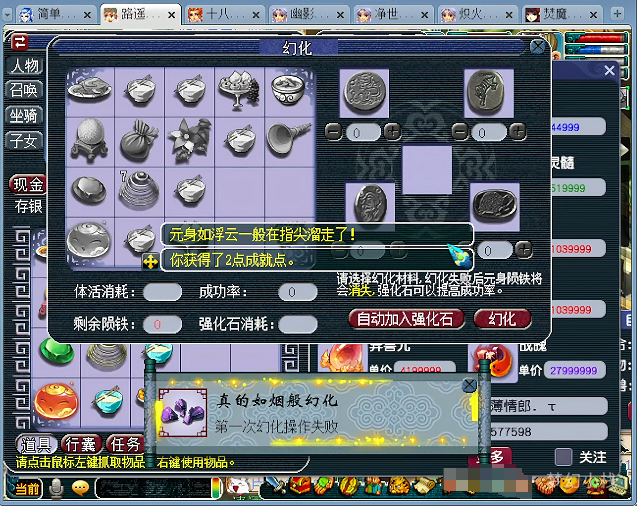Select the 现金 cash button
This screenshot has height=506, width=637.
click(x=28, y=185)
